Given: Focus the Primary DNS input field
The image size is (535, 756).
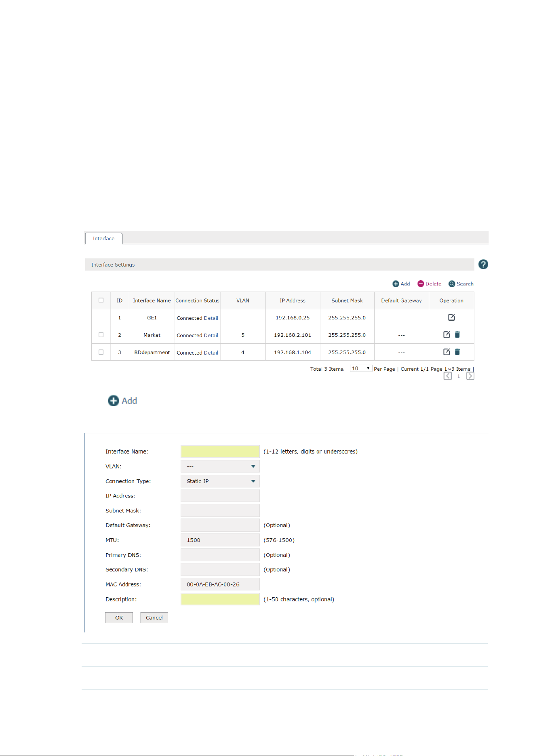Looking at the screenshot, I should coord(220,555).
